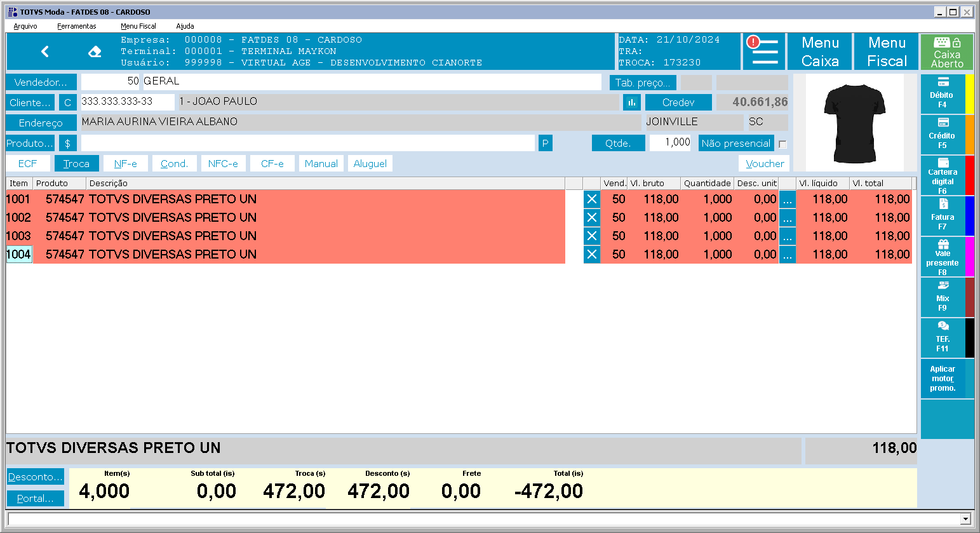Switch to NF-e sale mode

point(125,164)
